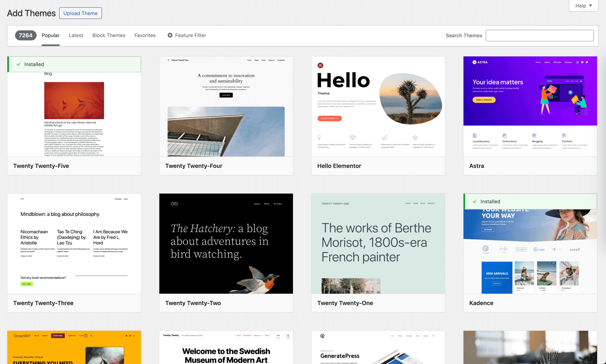
Task: Open the Twenty Twenty-Three theme screenshot
Action: [x=74, y=244]
